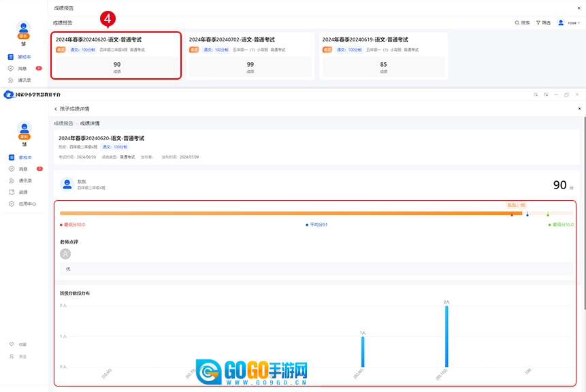The image size is (586, 392).
Task: Open 消息 with the red badge
Action: 20,169
